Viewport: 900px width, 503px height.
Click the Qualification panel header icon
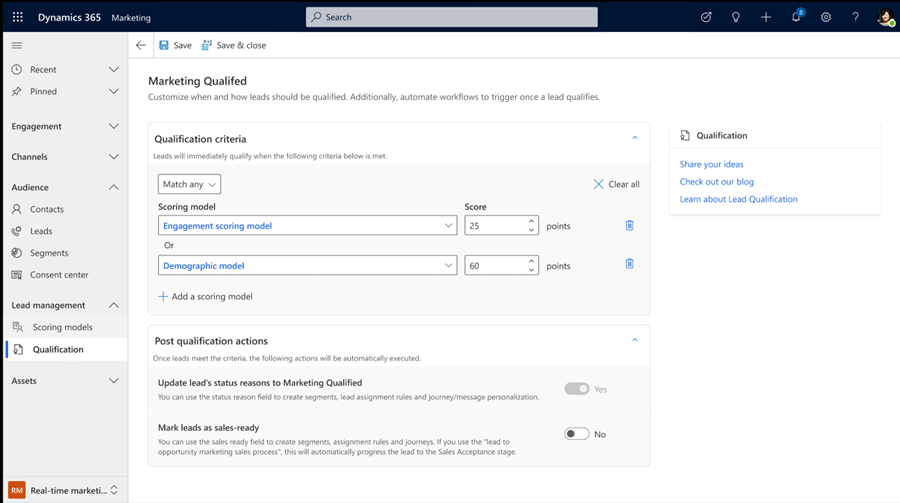685,136
